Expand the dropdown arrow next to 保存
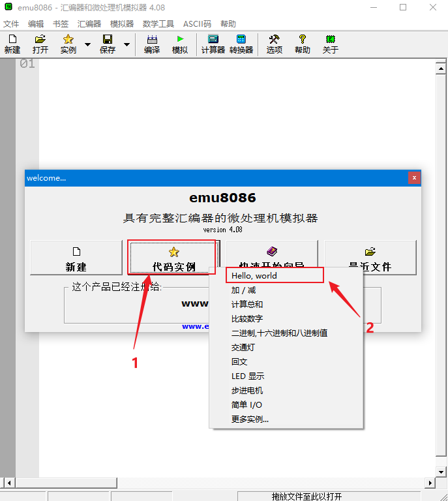 [127, 45]
